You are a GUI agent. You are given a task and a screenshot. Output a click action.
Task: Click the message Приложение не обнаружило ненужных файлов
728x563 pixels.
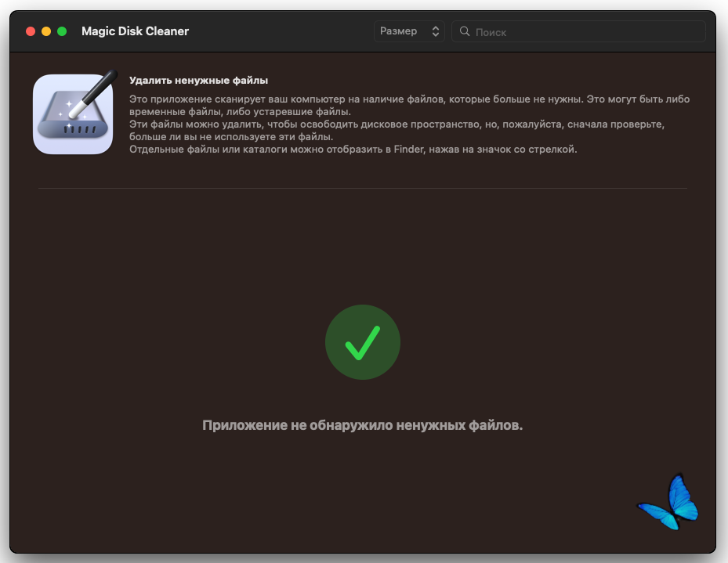tap(363, 425)
